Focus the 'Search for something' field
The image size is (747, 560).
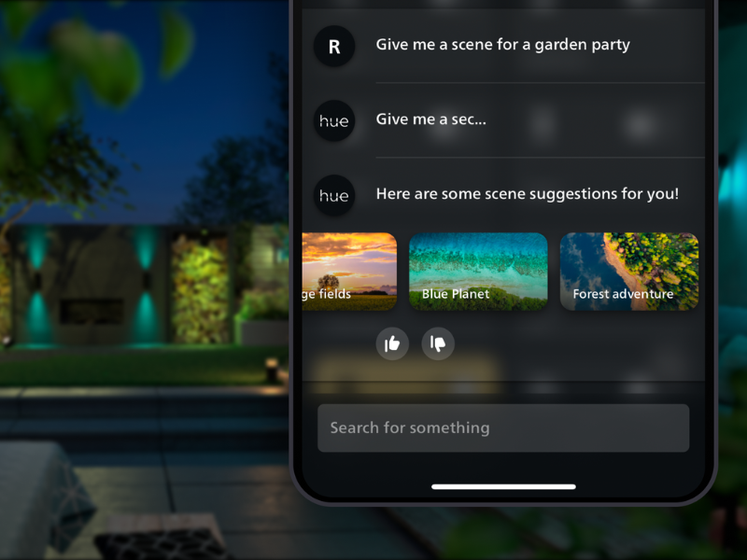(503, 428)
